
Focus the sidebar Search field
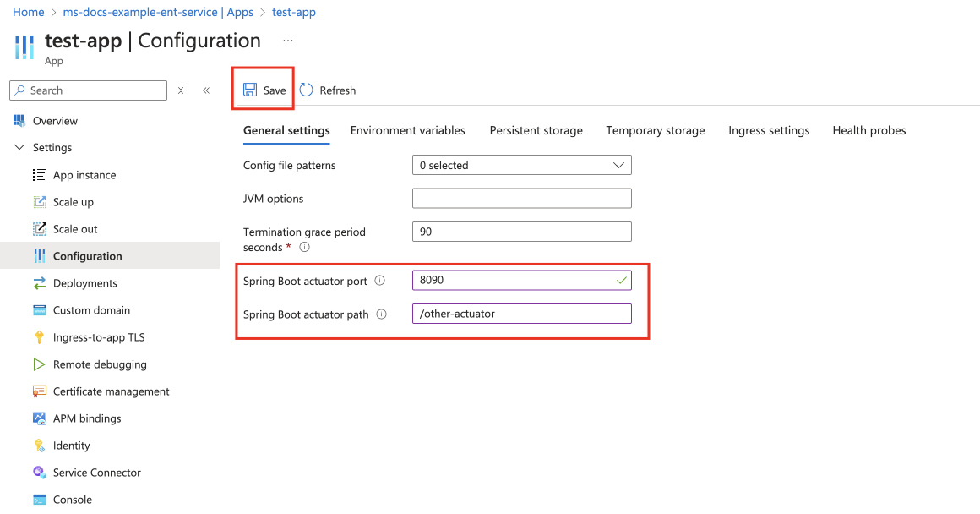click(x=88, y=90)
